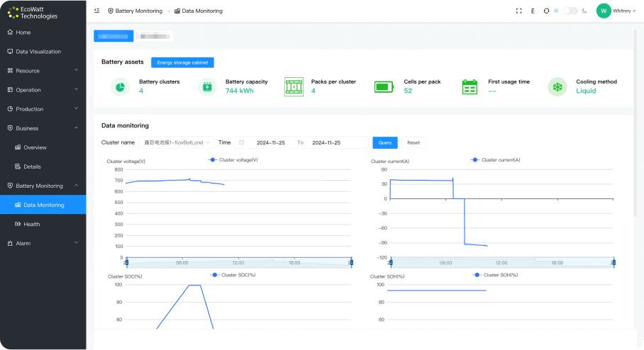Enter fullscreen mode using the top-bar icon

click(x=518, y=11)
